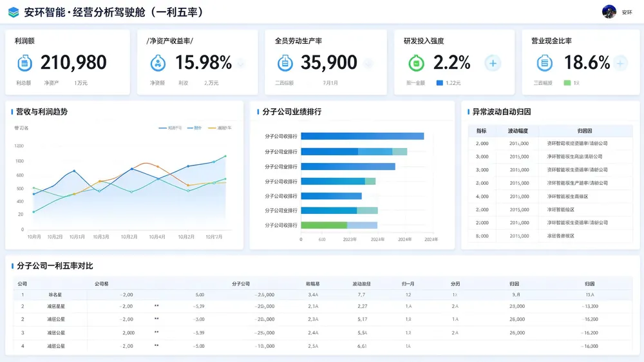This screenshot has width=644, height=362.
Task: Click the icon in the 营业现金比率 card
Action: (545, 63)
